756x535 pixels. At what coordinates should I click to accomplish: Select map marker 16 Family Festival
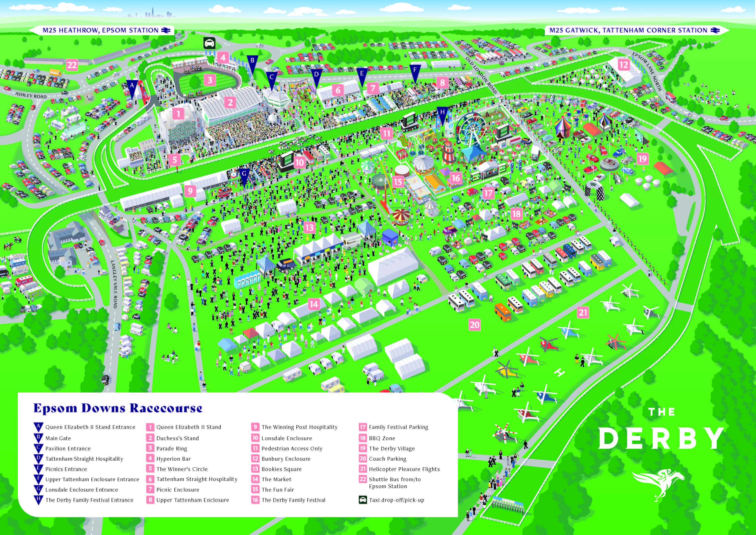tap(455, 178)
